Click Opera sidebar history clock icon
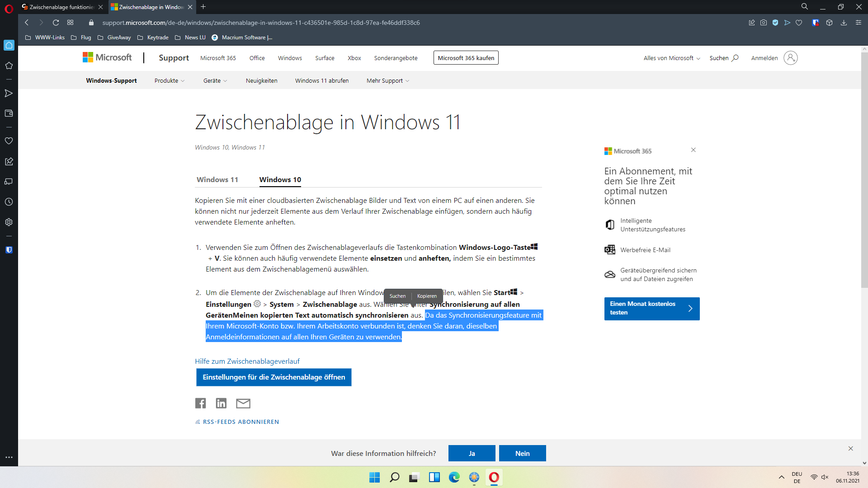This screenshot has width=868, height=488. tap(9, 202)
